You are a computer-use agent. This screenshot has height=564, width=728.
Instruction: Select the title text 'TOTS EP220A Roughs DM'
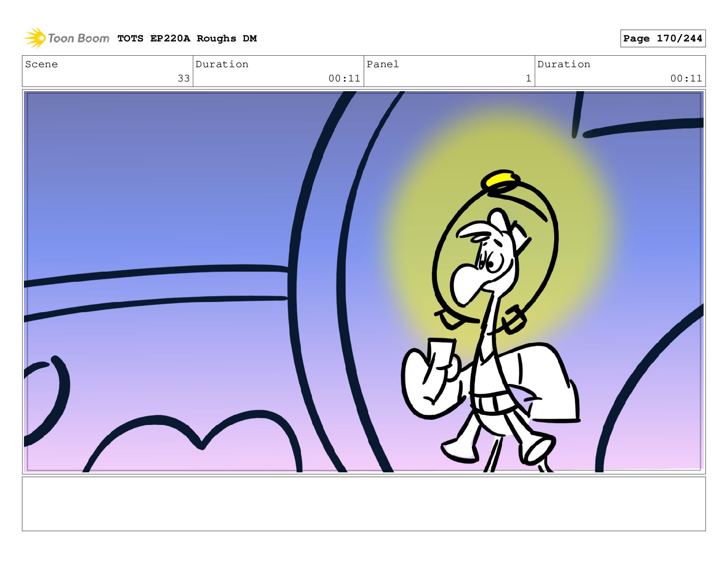tap(187, 39)
